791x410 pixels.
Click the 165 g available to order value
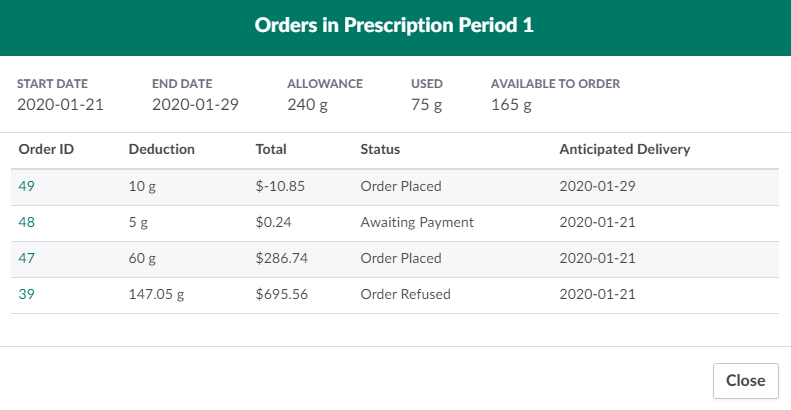[511, 103]
